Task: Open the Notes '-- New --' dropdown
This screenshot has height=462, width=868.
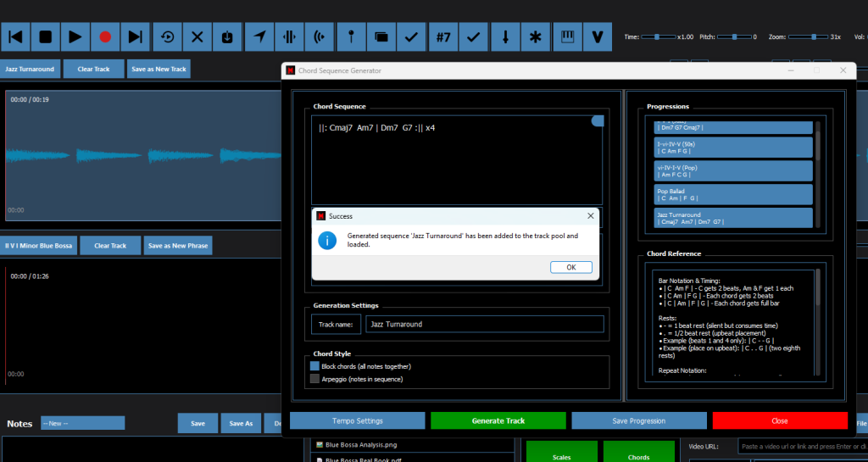Action: (82, 423)
